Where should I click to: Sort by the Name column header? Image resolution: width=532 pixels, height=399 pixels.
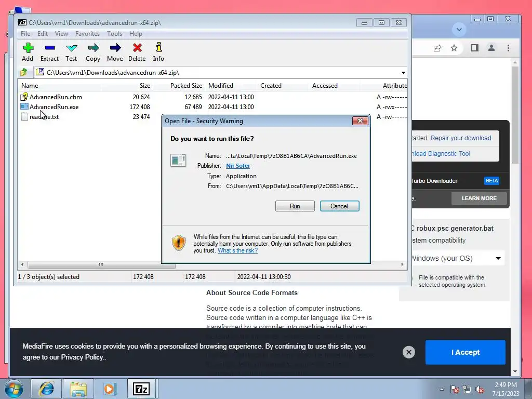[59, 86]
